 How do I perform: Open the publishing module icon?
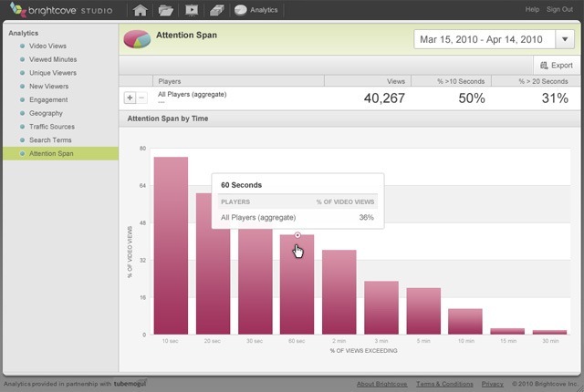pyautogui.click(x=217, y=10)
